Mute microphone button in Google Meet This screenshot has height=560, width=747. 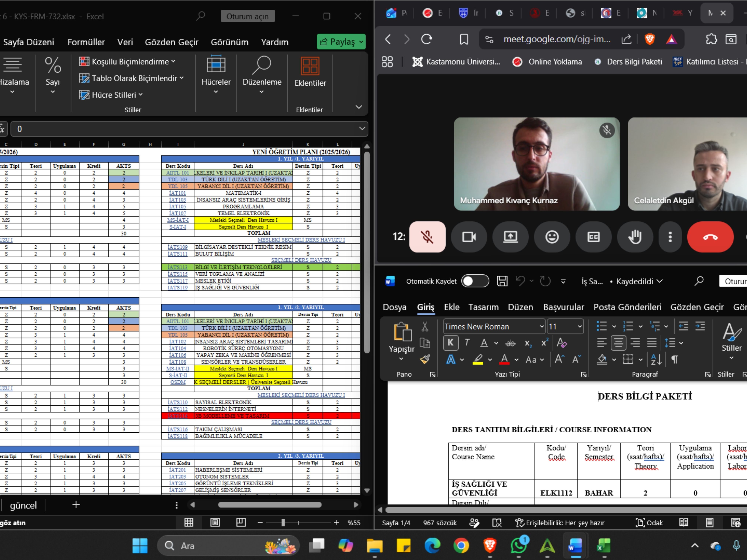[x=427, y=237]
